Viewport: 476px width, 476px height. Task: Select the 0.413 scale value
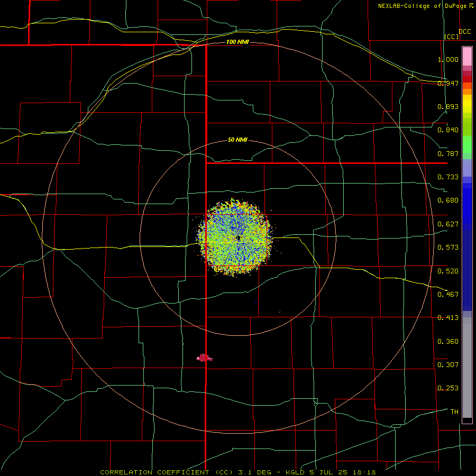448,318
